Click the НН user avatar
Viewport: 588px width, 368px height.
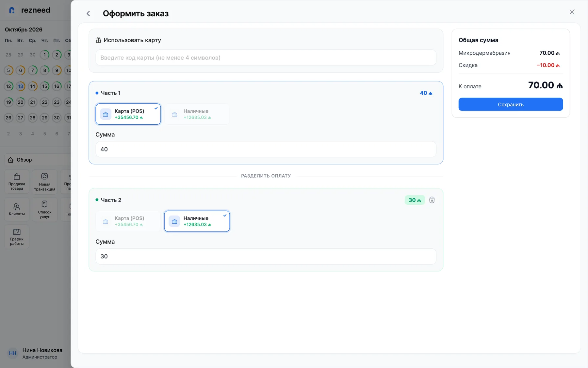13,353
